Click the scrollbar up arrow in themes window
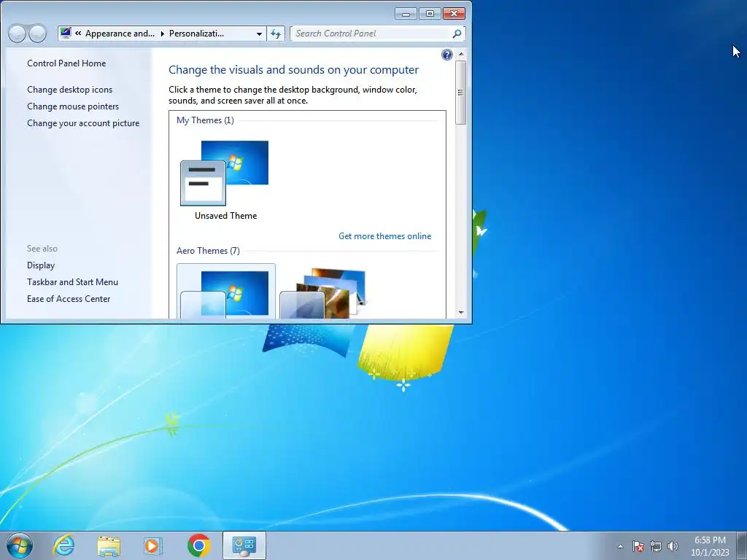Image resolution: width=747 pixels, height=560 pixels. coord(461,55)
